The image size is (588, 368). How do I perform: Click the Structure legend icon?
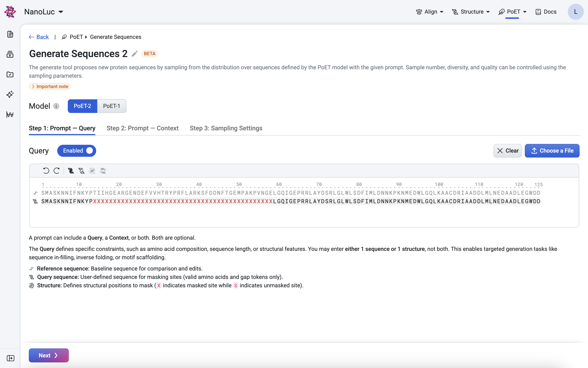pyautogui.click(x=31, y=286)
